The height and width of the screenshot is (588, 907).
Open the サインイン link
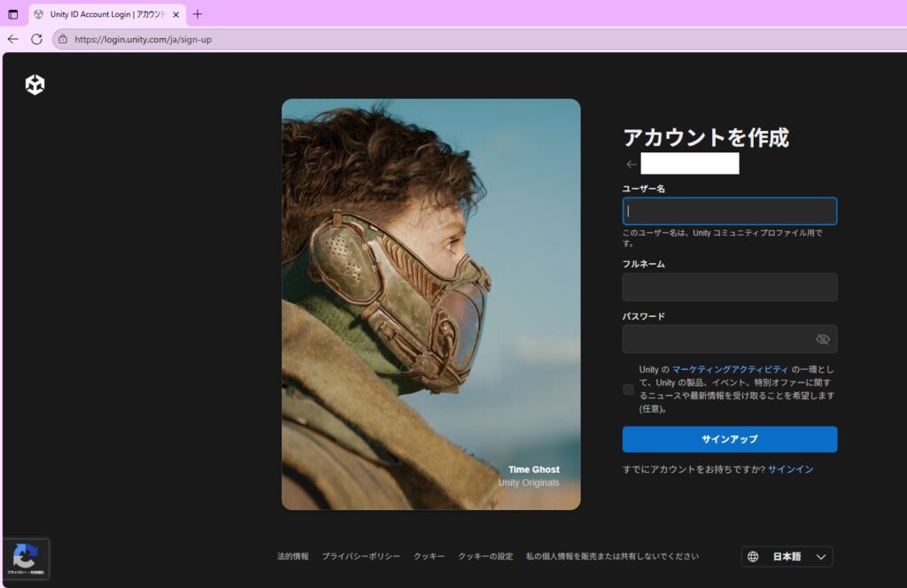[x=790, y=469]
